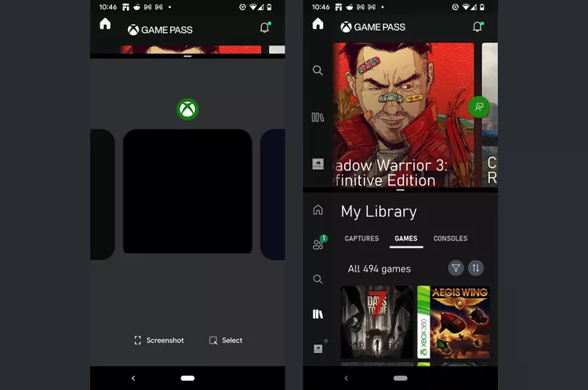Open the sort button next to All 494 games
The width and height of the screenshot is (588, 390).
click(x=476, y=268)
